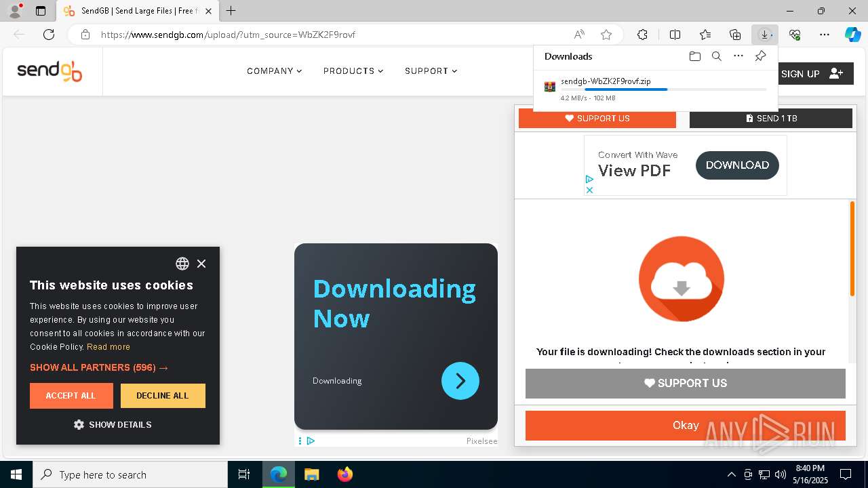Add page to favorites star
This screenshot has width=868, height=488.
click(x=606, y=35)
